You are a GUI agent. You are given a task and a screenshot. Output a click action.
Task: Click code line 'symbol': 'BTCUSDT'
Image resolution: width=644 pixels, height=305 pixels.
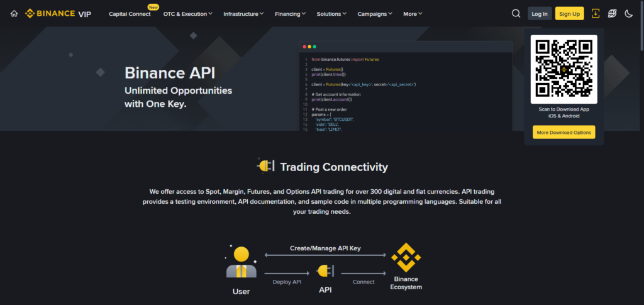tap(335, 119)
